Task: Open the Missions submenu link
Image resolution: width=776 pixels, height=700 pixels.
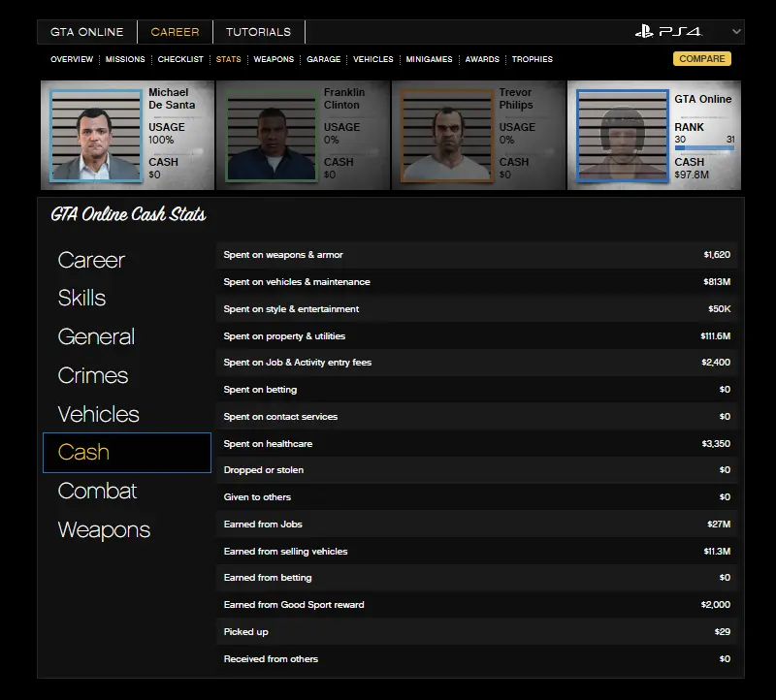Action: (125, 59)
